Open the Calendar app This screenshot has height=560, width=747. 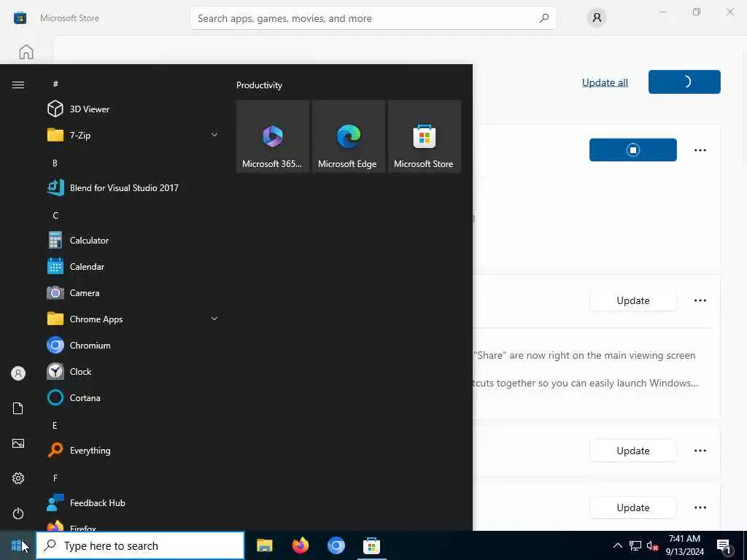[133, 267]
